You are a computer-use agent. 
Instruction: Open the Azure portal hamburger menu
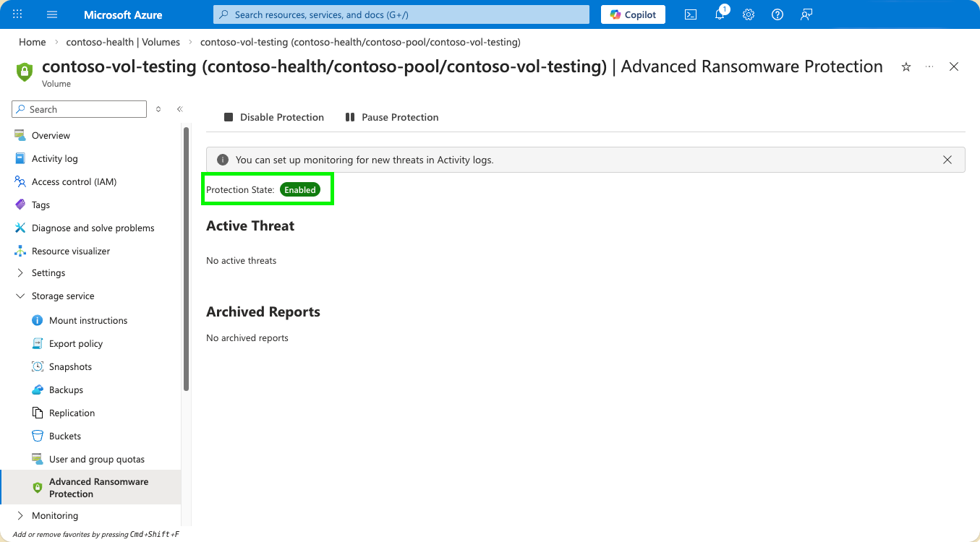pyautogui.click(x=52, y=14)
